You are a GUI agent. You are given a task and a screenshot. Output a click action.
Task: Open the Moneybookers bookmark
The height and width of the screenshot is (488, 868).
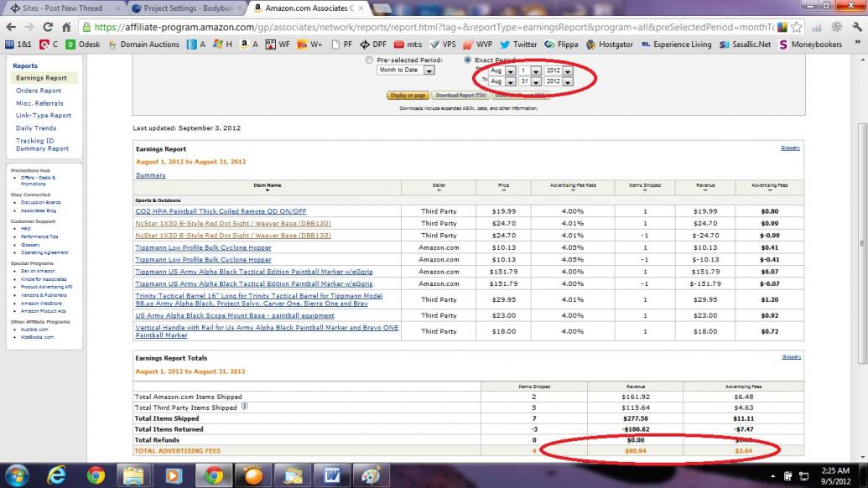[x=810, y=44]
